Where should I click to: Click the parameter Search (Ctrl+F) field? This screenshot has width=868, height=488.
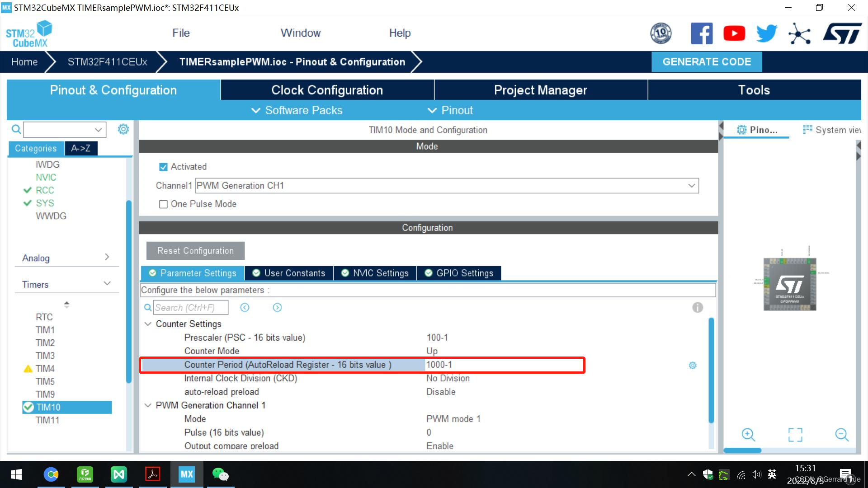191,307
